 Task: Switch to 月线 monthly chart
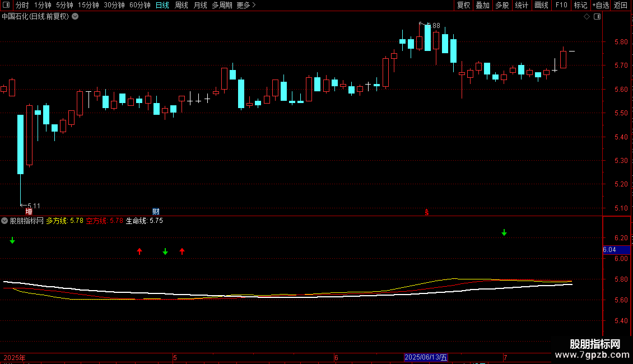pos(200,5)
